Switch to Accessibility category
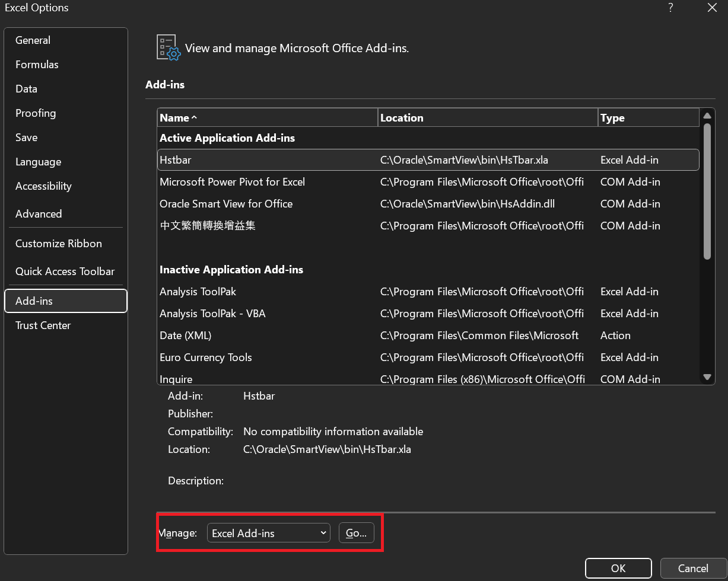 click(65, 186)
